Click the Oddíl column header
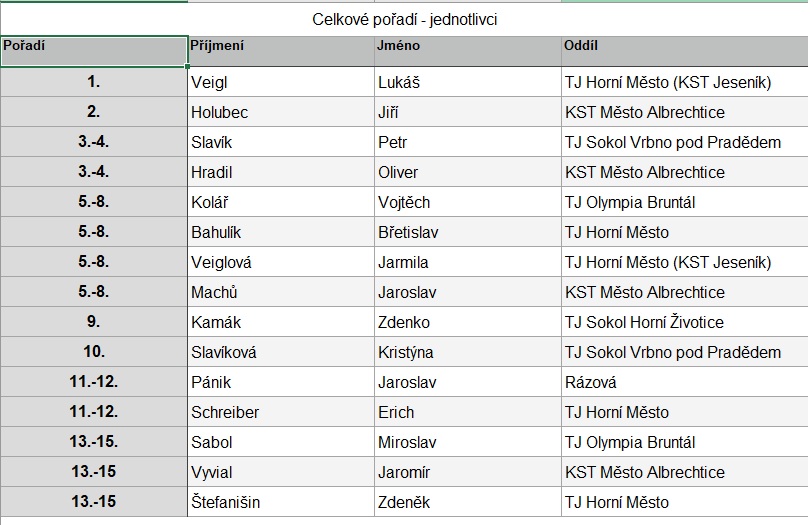The height and width of the screenshot is (525, 810). [685, 51]
